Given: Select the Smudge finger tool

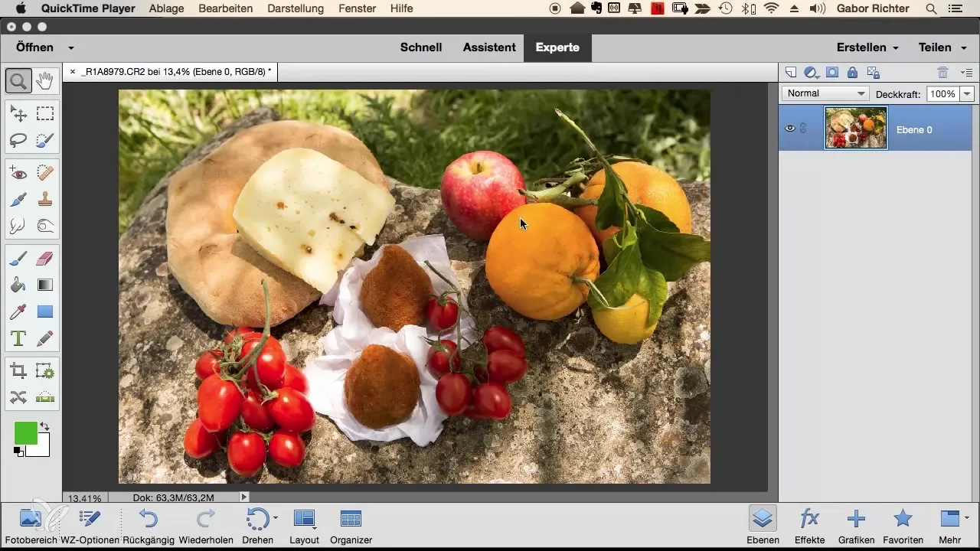Looking at the screenshot, I should [18, 226].
